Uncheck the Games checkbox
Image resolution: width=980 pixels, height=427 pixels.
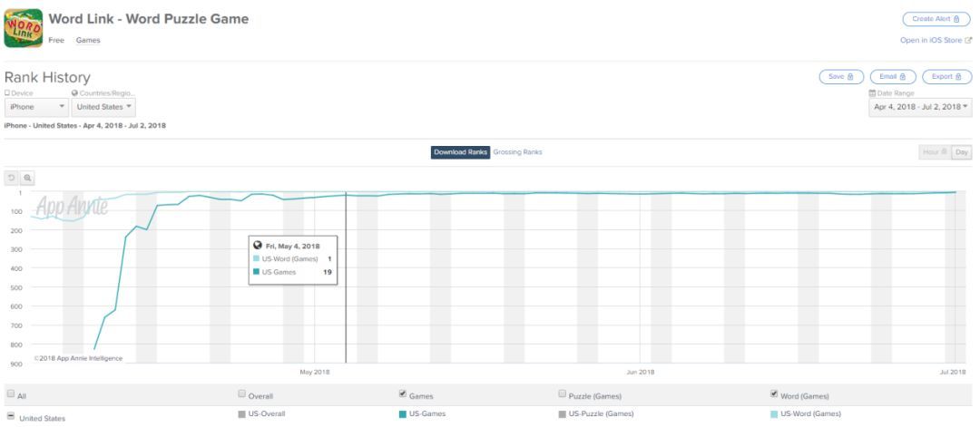(x=403, y=394)
